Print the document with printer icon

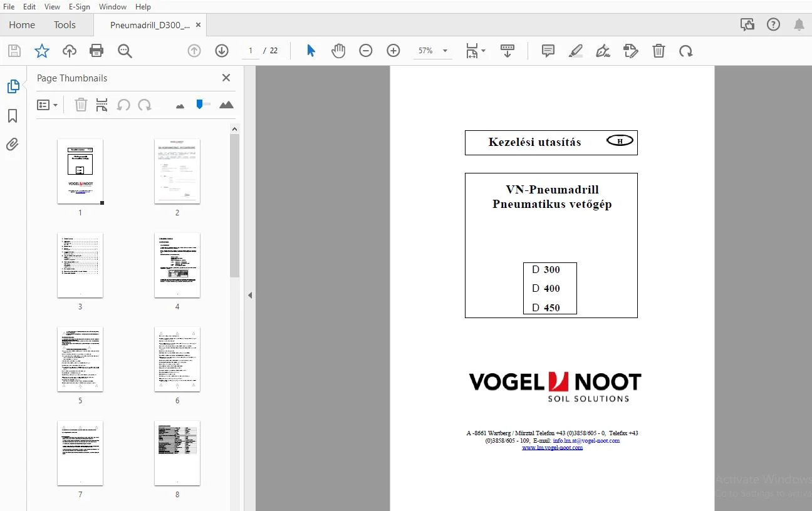click(x=96, y=51)
